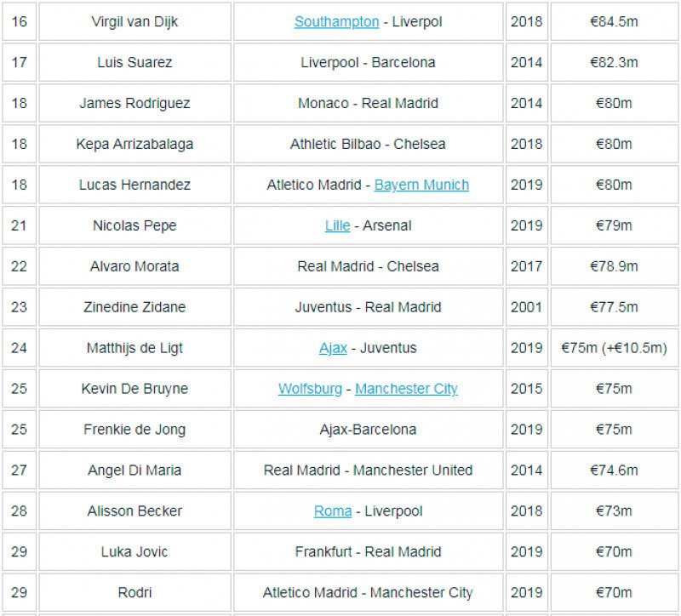Open the Southampton club link
The image size is (681, 616).
click(x=336, y=22)
